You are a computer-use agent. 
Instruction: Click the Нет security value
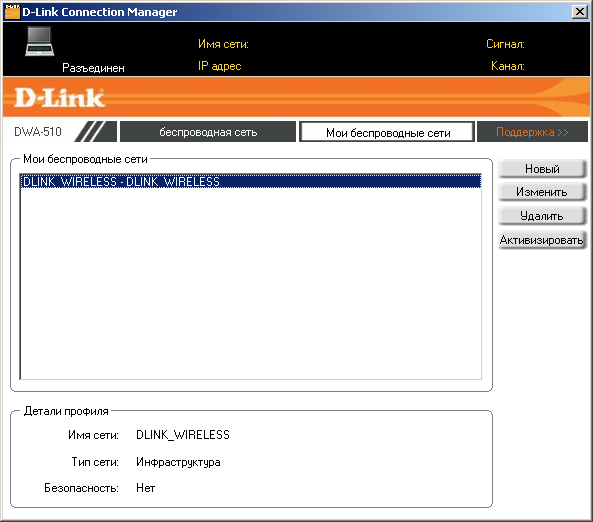146,488
